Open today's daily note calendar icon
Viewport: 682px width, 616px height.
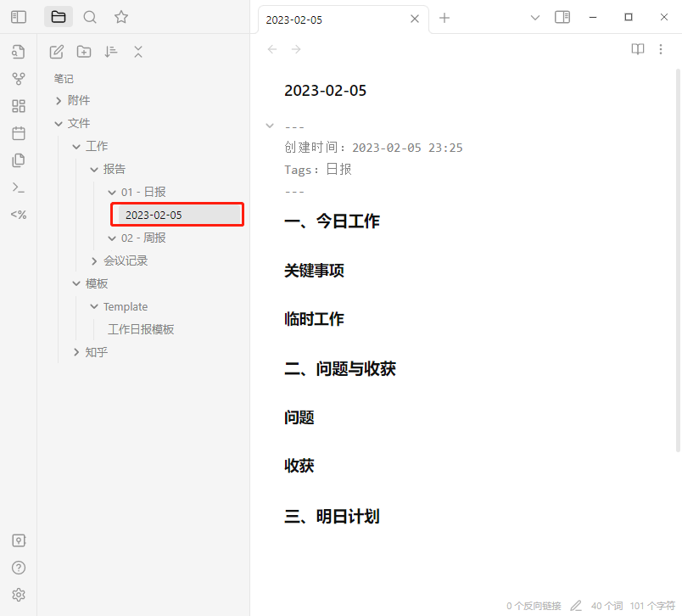tap(19, 133)
